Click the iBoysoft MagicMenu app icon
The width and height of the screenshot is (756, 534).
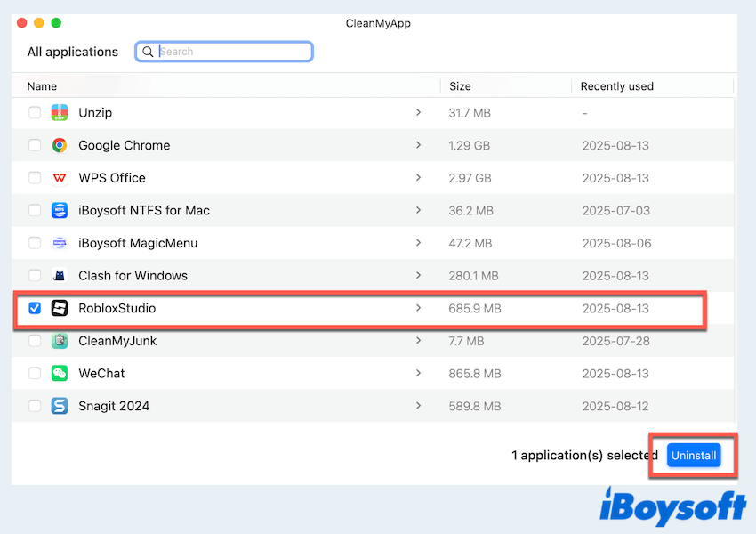60,243
